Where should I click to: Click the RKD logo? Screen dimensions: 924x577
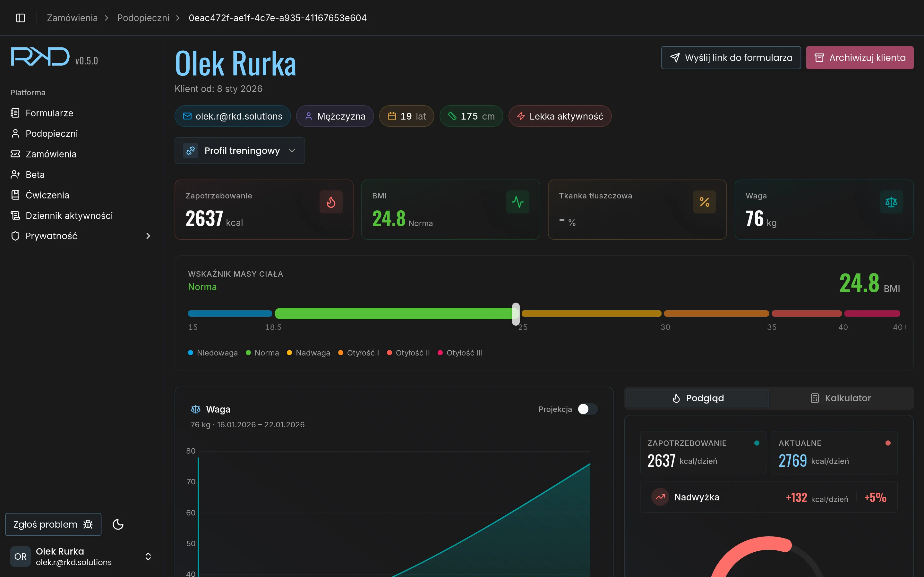40,57
